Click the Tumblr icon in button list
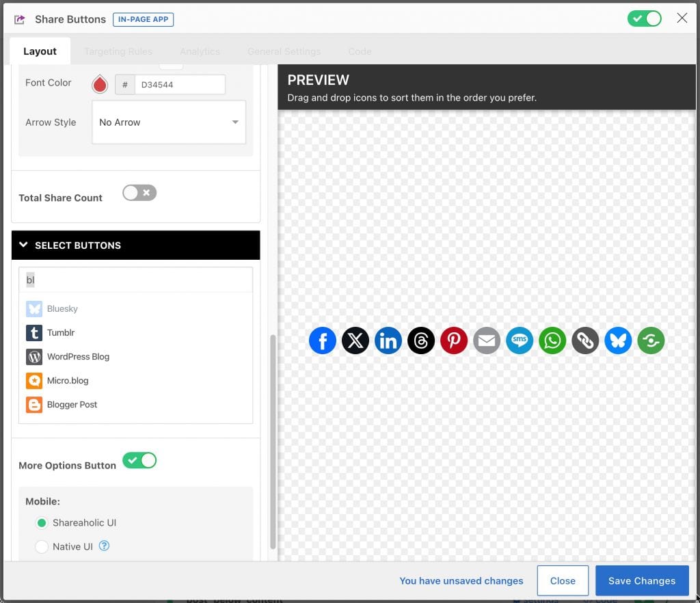 click(x=34, y=333)
